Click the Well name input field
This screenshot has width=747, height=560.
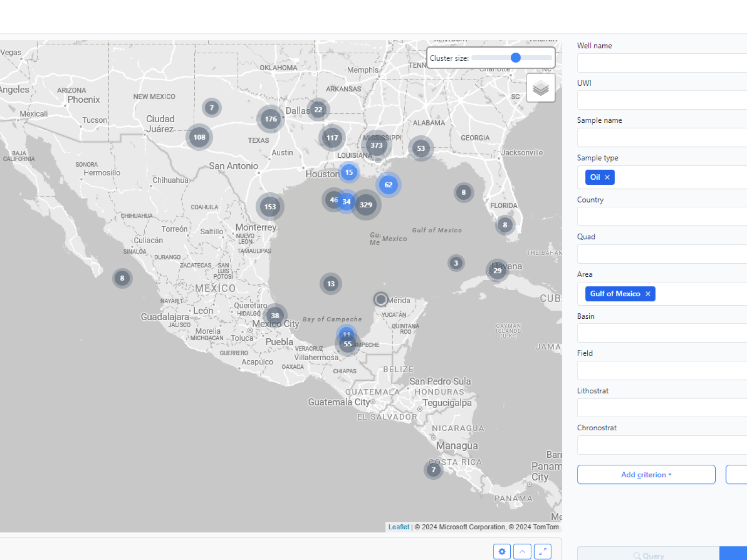[662, 63]
